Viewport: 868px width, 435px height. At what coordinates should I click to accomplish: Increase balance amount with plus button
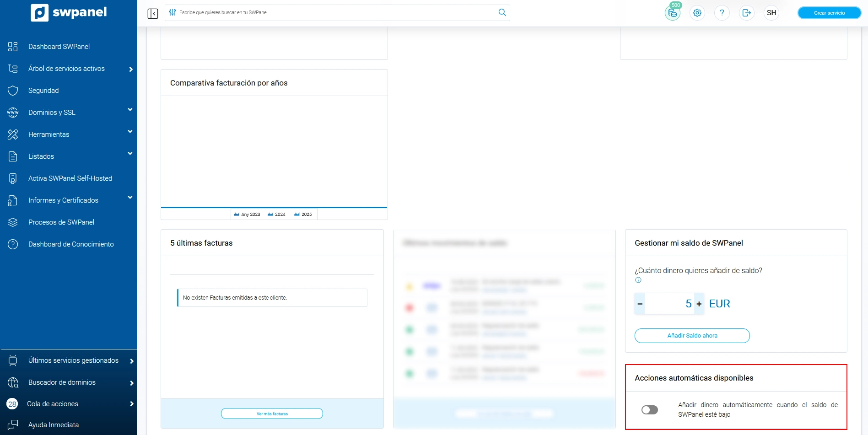[699, 304]
